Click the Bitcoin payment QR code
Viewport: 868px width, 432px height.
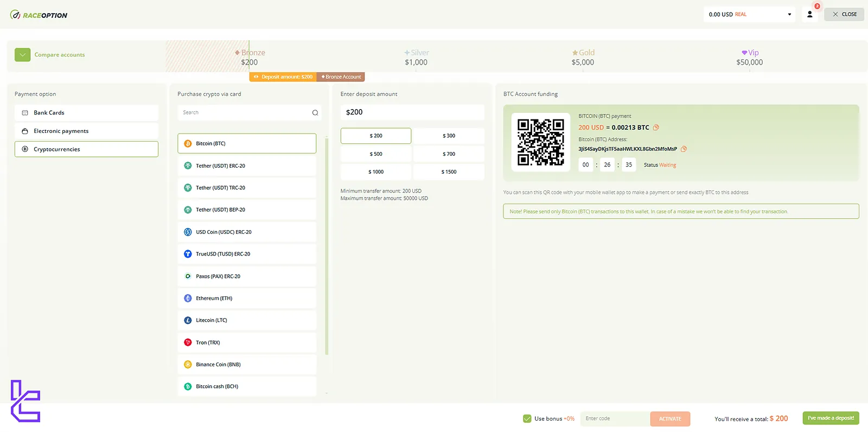[541, 142]
